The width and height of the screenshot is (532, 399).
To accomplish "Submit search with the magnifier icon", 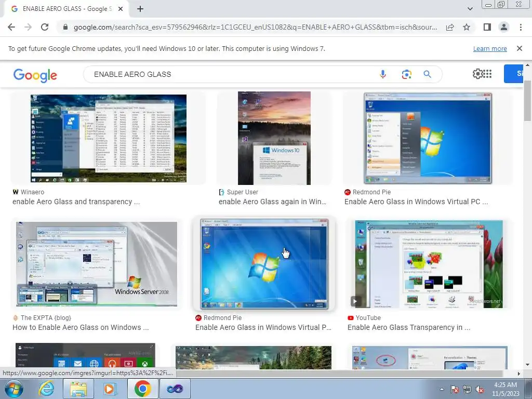I will pos(427,74).
